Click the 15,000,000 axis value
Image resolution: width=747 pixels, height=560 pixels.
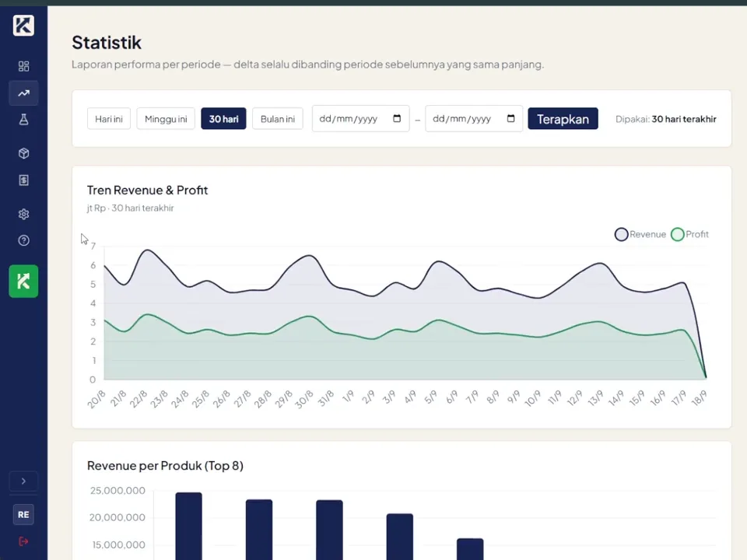click(118, 544)
